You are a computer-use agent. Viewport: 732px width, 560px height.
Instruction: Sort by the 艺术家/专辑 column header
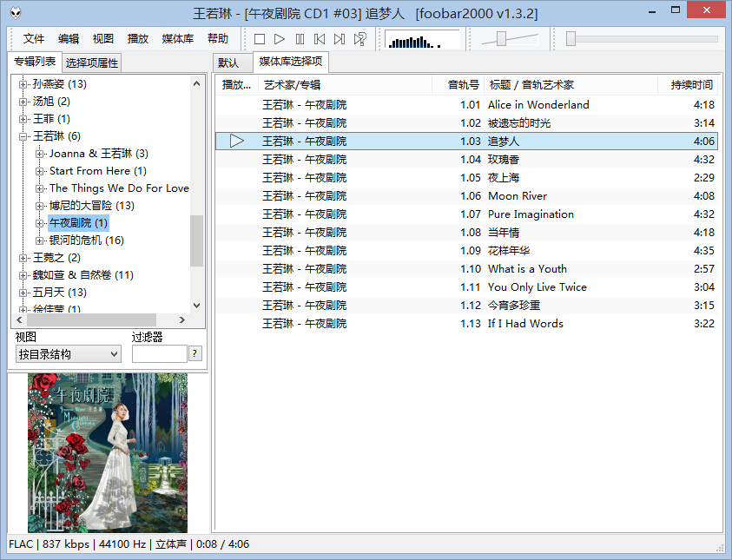345,85
